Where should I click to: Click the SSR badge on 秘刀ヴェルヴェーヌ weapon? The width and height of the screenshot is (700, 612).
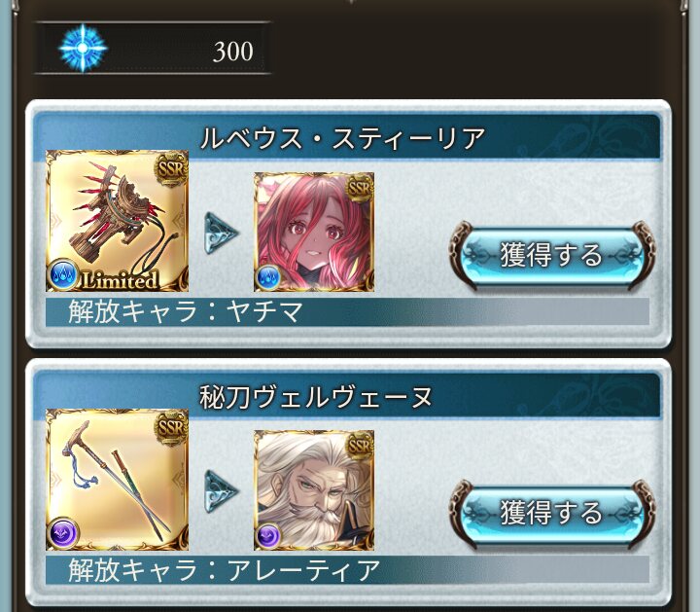[171, 426]
